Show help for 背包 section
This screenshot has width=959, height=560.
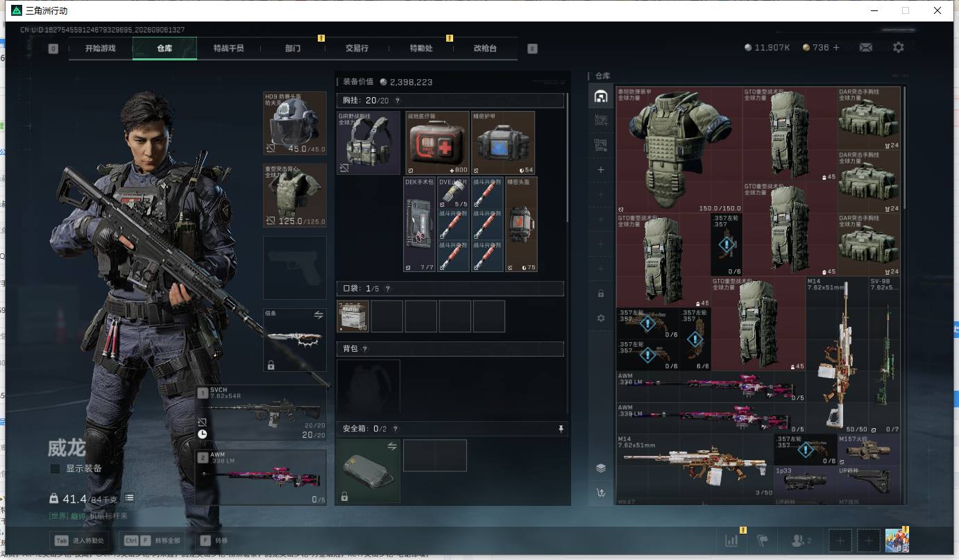pos(365,348)
